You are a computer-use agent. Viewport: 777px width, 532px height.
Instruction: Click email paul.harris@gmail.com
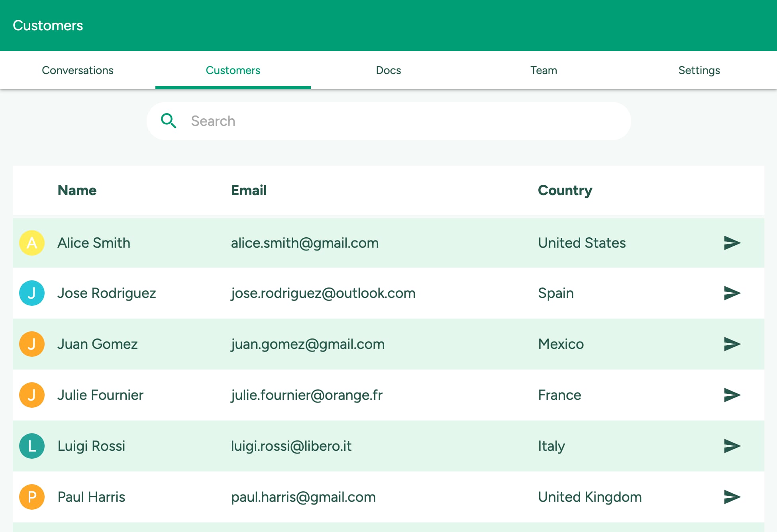coord(303,497)
